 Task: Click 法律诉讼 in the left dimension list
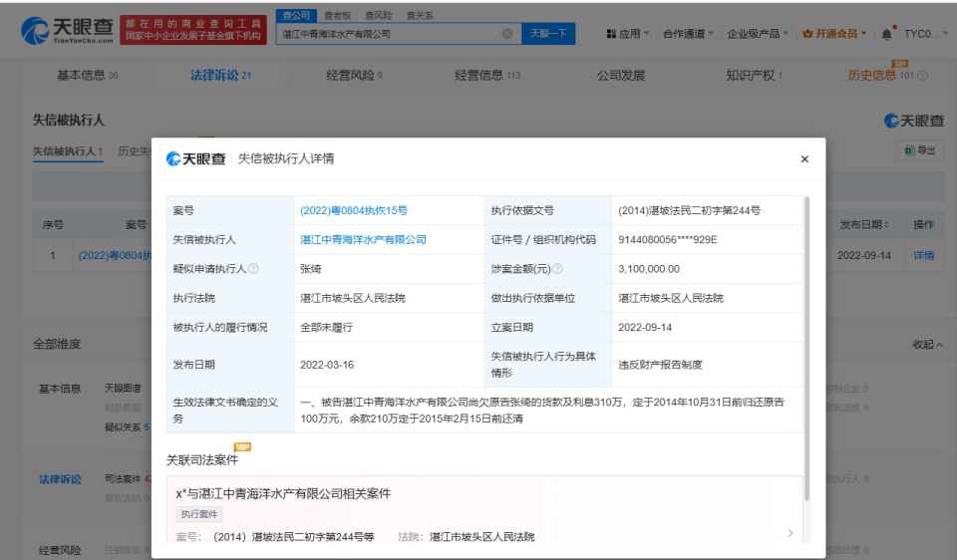pyautogui.click(x=60, y=479)
